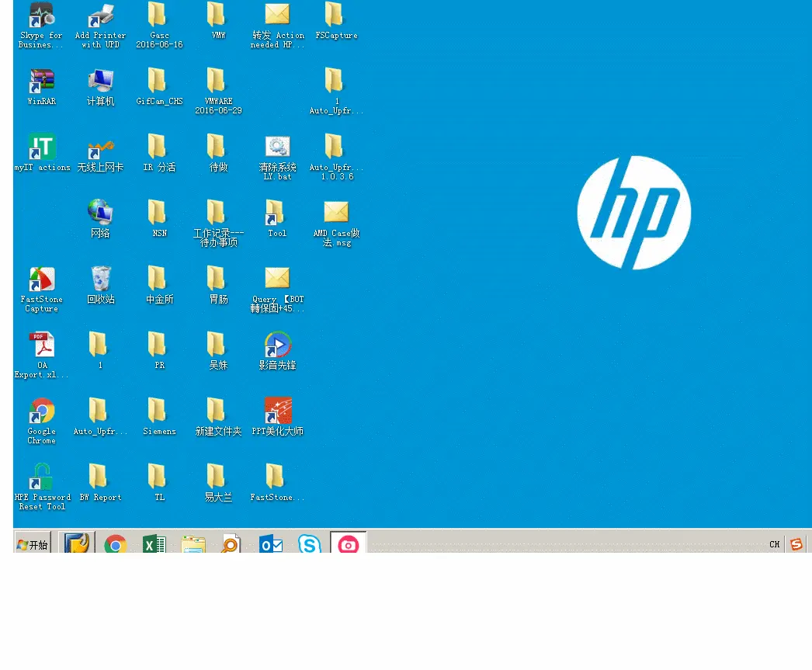812x670 pixels.
Task: Switch to the red camera taskbar app
Action: point(348,543)
